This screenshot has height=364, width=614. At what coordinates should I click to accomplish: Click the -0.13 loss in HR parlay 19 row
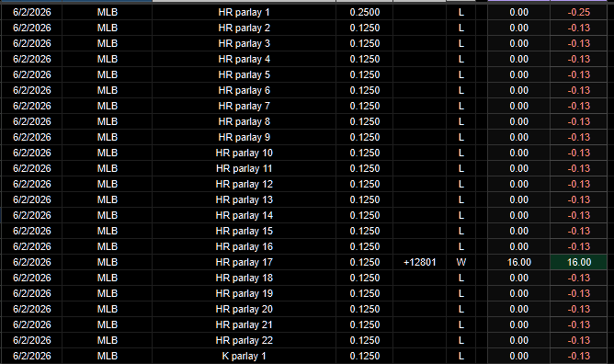point(579,293)
